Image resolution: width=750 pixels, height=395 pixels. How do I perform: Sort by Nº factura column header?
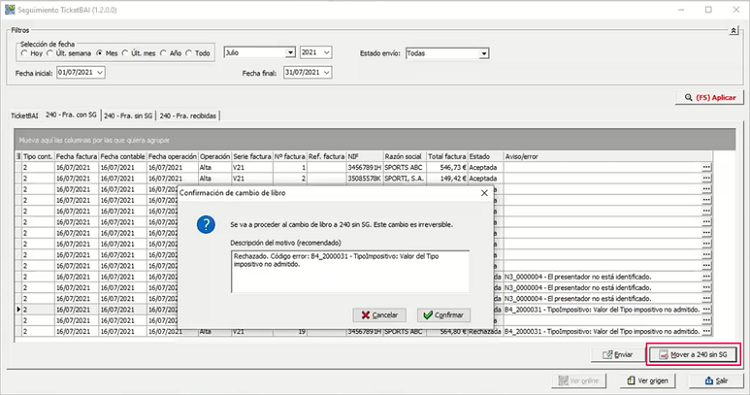290,156
